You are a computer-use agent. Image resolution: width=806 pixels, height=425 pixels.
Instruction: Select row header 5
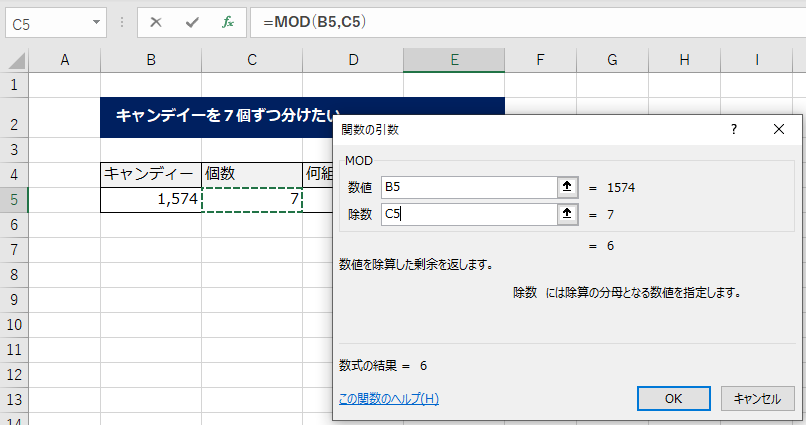tap(14, 199)
